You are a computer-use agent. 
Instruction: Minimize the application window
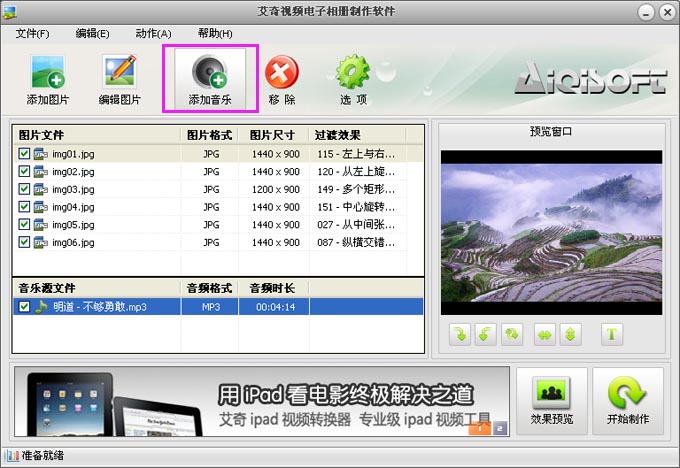pyautogui.click(x=646, y=12)
